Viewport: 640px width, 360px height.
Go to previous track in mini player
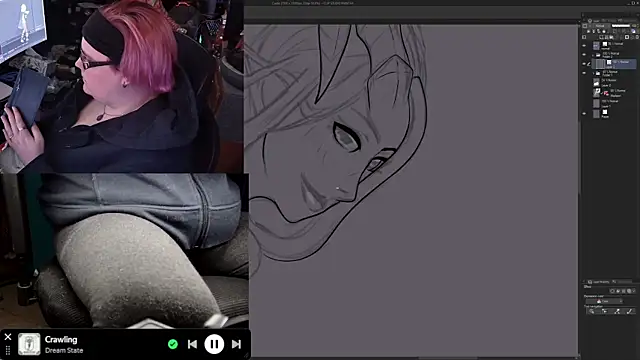[x=192, y=344]
